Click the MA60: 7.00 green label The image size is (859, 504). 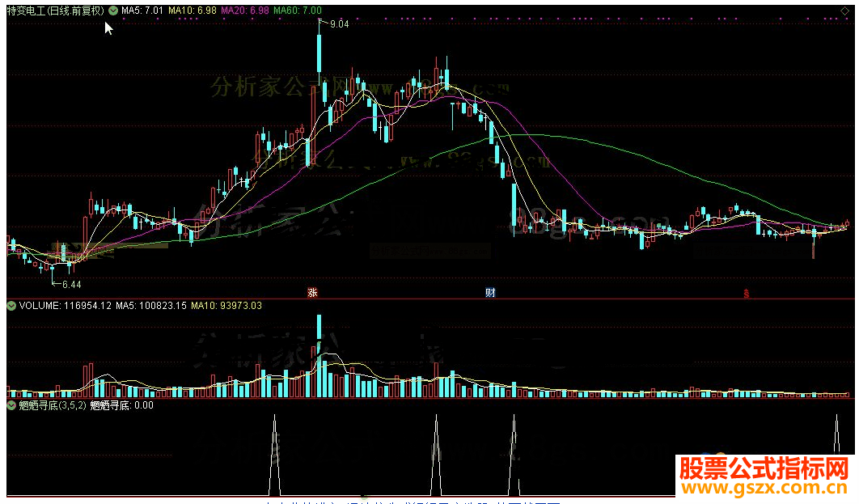[298, 11]
